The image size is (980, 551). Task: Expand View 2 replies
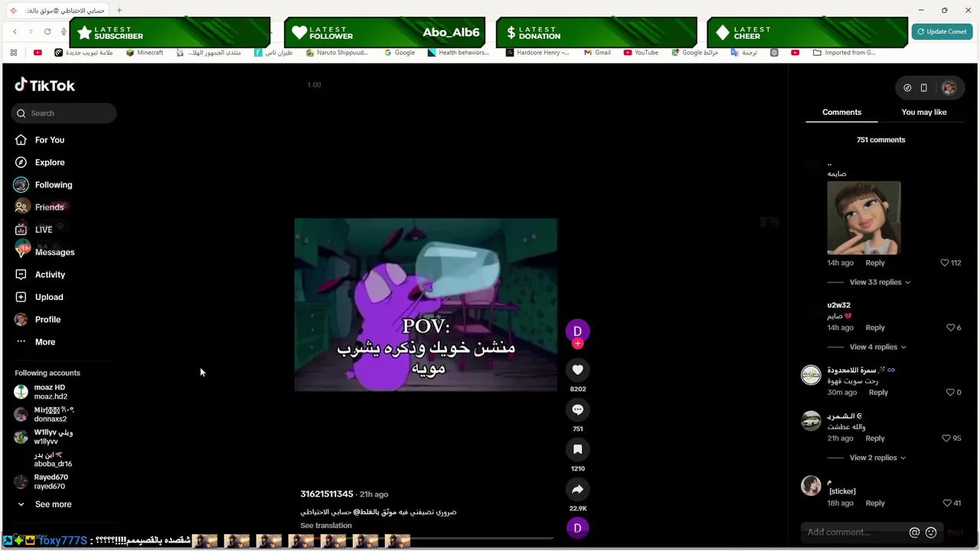[877, 458]
